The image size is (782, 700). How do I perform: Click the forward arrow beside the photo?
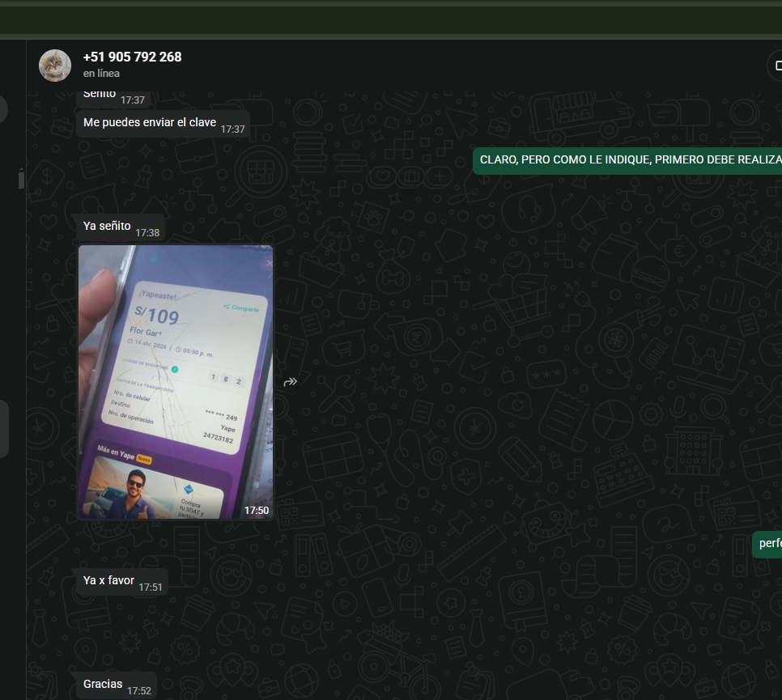click(x=290, y=382)
